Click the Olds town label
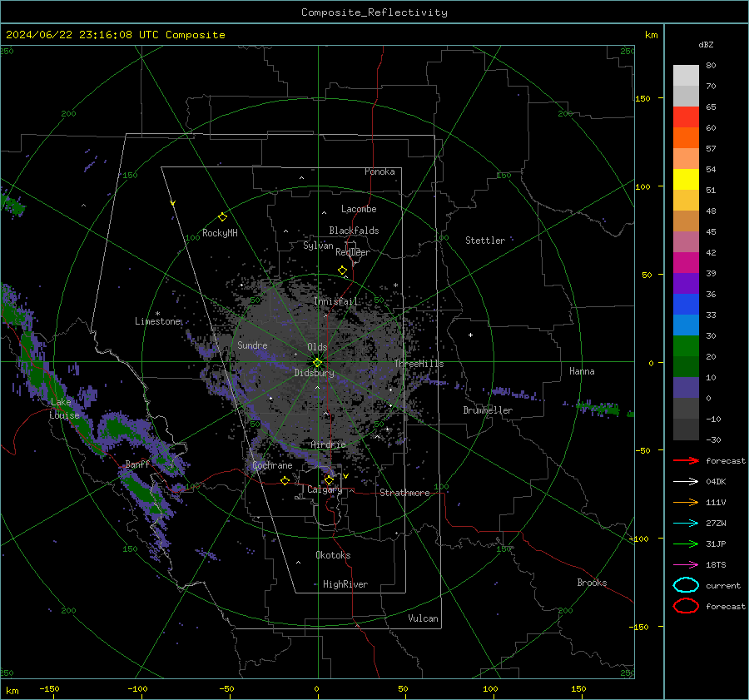Viewport: 749px width, 700px height. (317, 347)
